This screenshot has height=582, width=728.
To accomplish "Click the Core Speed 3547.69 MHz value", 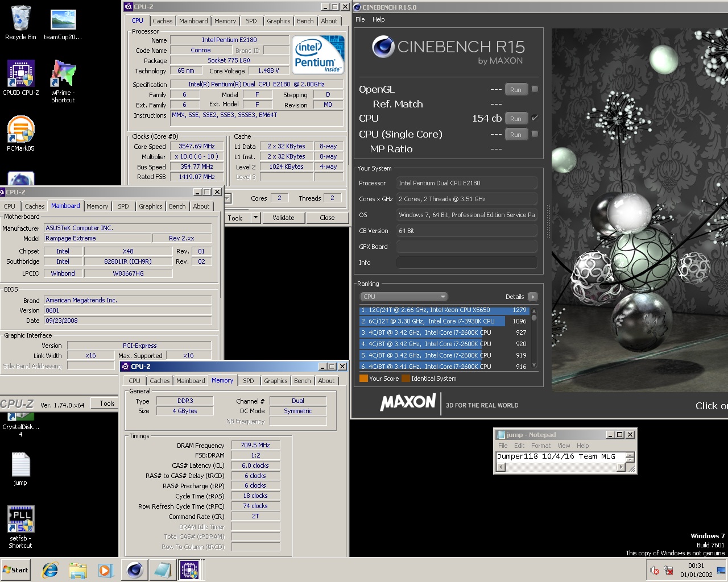I will [x=197, y=146].
